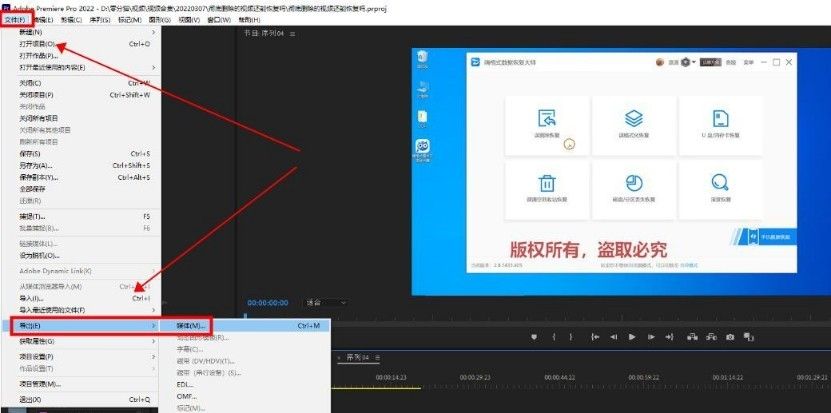
Task: Click the Extract button icon
Action: (x=712, y=337)
